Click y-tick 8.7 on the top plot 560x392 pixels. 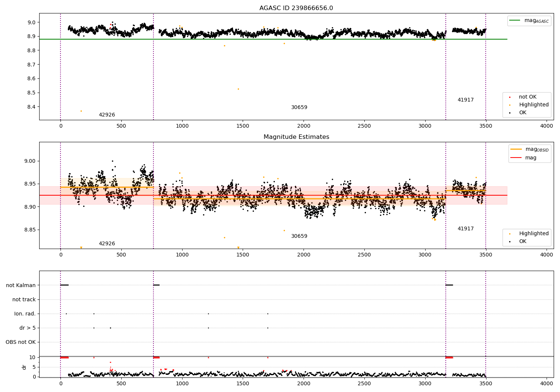click(x=31, y=65)
